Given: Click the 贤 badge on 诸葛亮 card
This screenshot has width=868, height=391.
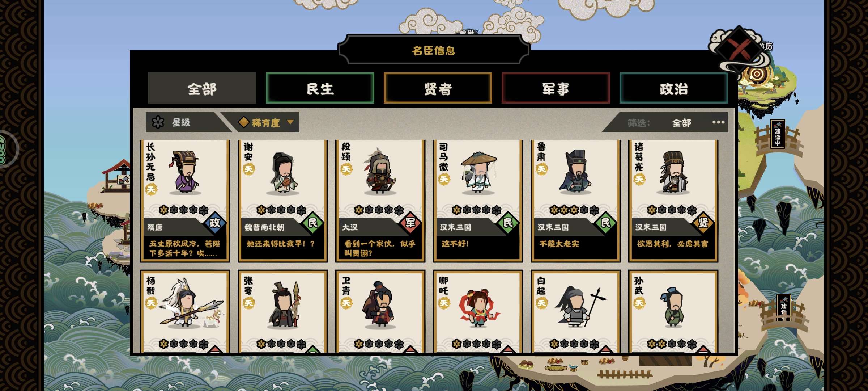Looking at the screenshot, I should click(x=703, y=223).
